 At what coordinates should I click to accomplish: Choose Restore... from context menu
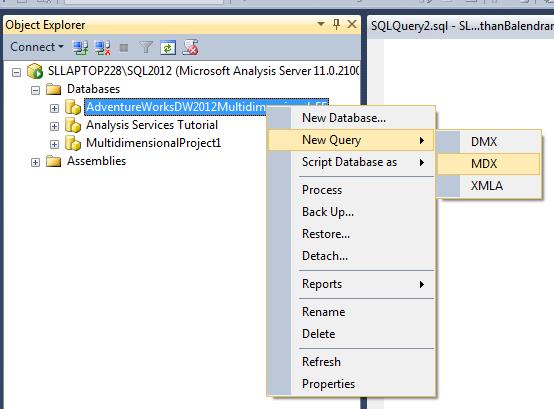click(351, 234)
